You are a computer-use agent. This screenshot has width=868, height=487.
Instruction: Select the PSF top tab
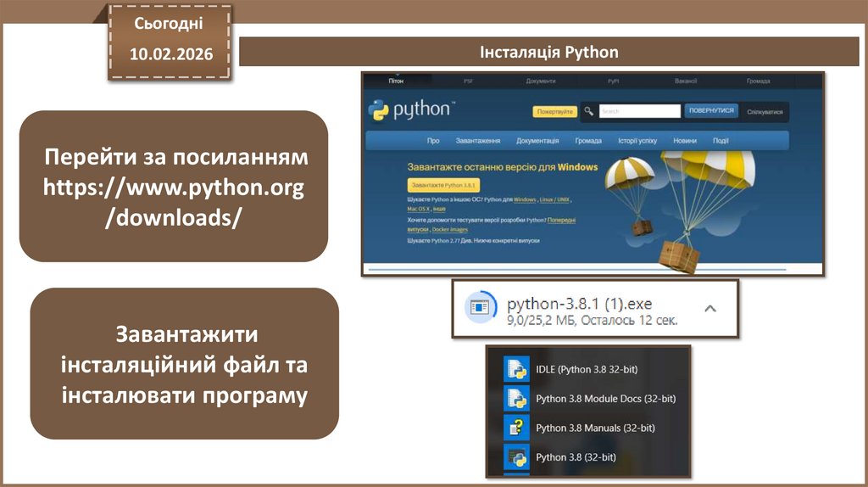point(468,81)
